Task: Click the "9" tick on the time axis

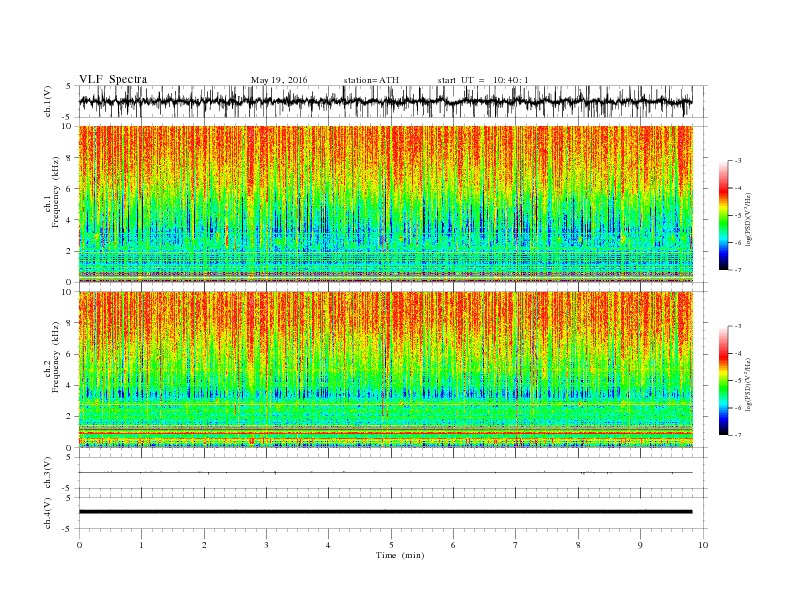Action: coord(640,545)
